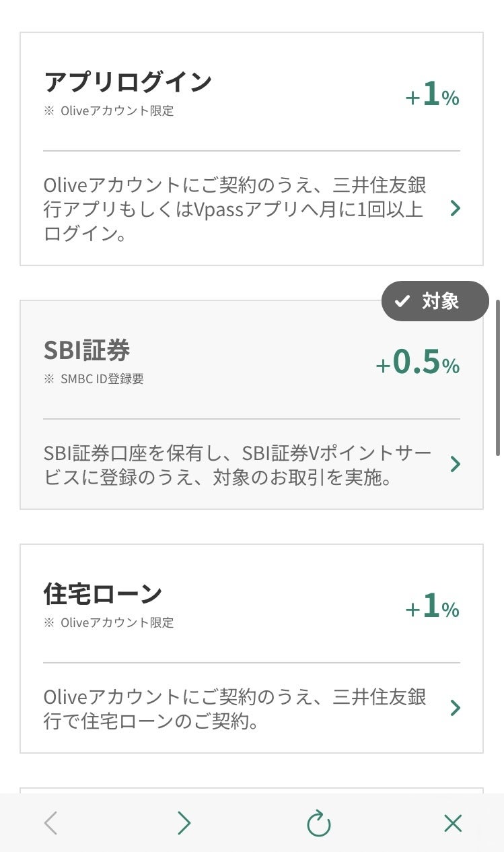504x852 pixels.
Task: Tap the SBI証券Vポイントサービス description text
Action: tap(237, 465)
